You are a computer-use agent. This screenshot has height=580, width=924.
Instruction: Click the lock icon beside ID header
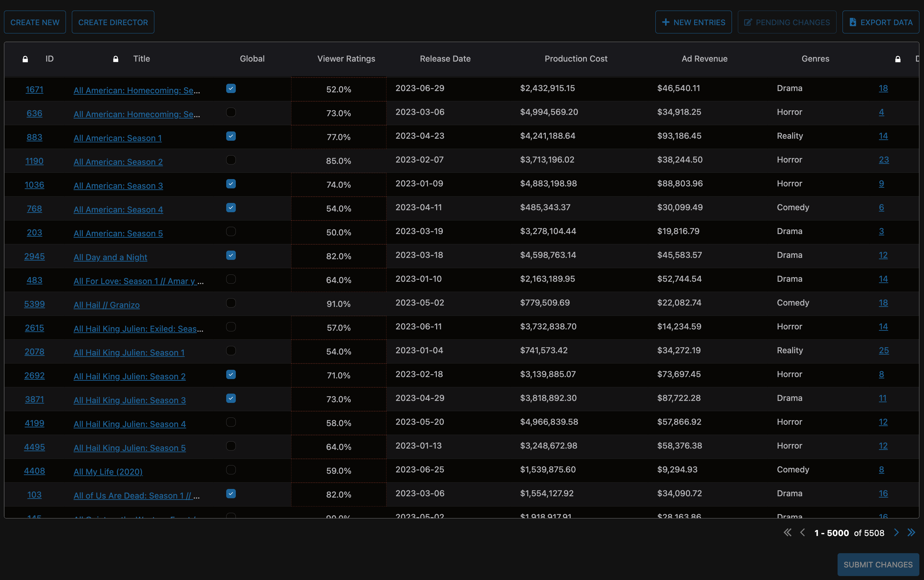pos(25,59)
